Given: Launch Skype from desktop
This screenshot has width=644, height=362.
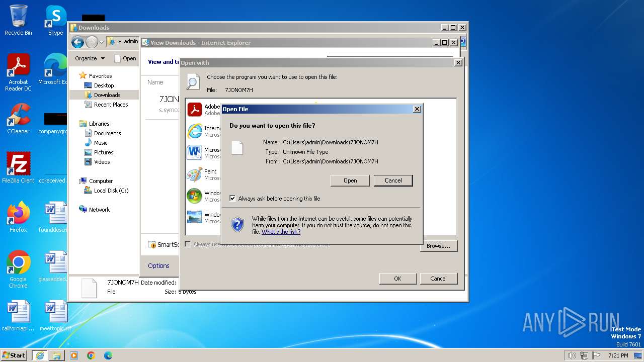Looking at the screenshot, I should (55, 20).
